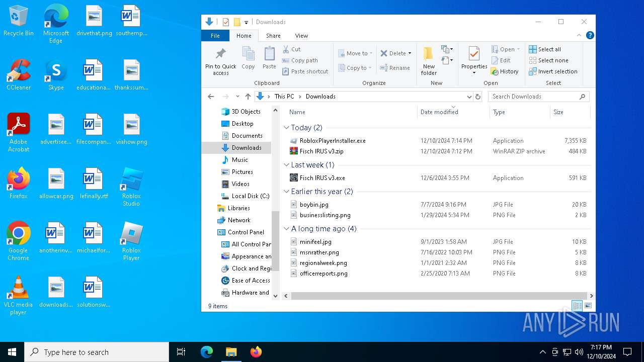Click the horizontal scrollbar in file list
644x362 pixels.
tap(439, 296)
